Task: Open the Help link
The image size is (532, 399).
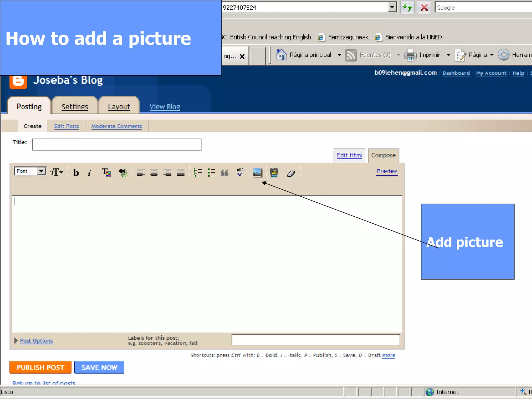Action: (x=518, y=73)
